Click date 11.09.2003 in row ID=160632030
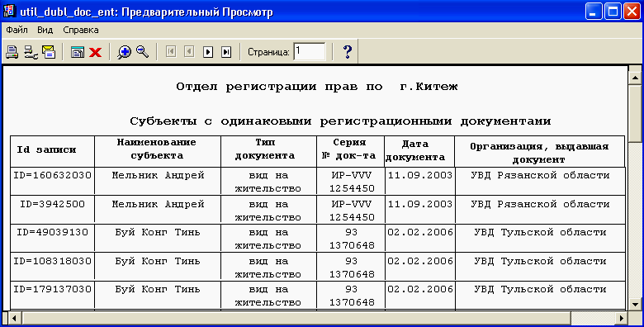644x327 pixels. coord(419,175)
